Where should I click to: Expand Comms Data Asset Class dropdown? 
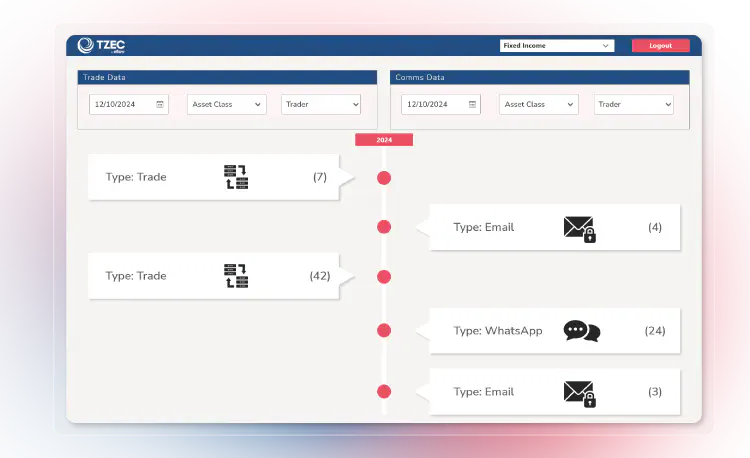click(539, 104)
